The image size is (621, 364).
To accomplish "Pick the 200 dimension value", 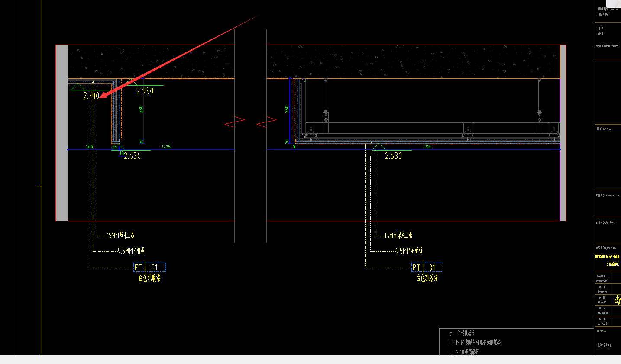I will click(90, 147).
